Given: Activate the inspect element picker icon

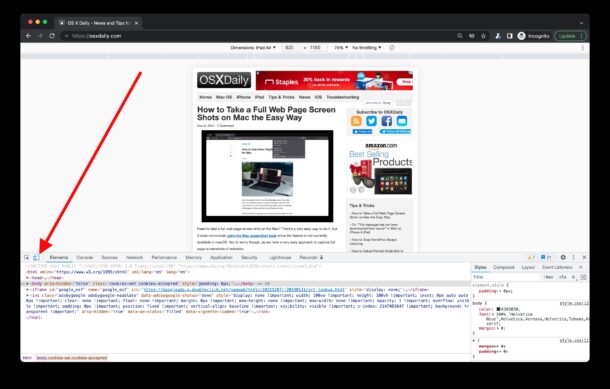Looking at the screenshot, I should (x=26, y=258).
